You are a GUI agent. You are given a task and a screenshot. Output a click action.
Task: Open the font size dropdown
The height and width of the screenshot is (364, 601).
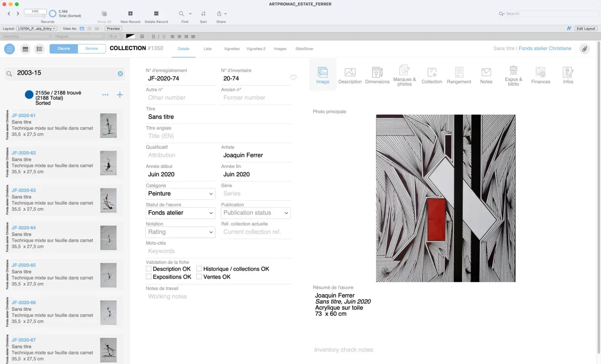click(115, 36)
